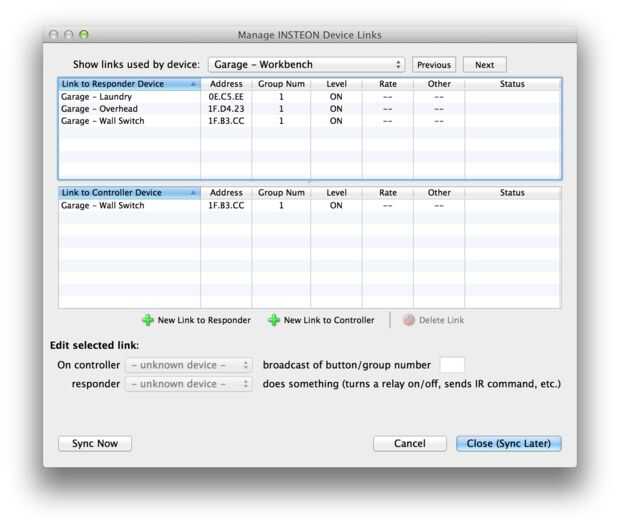Click Rate header in responder table
The width and height of the screenshot is (620, 527).
(388, 84)
